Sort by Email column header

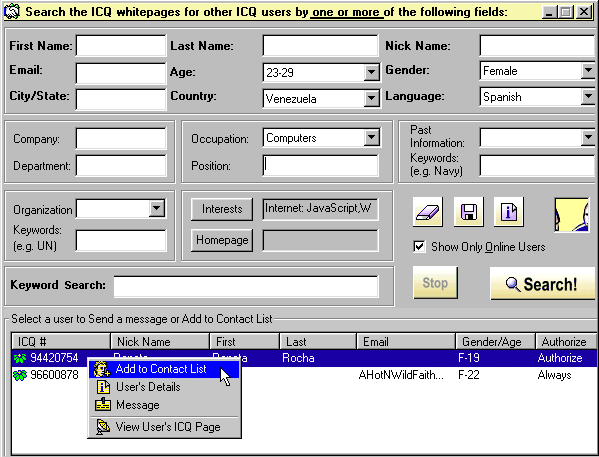(406, 341)
